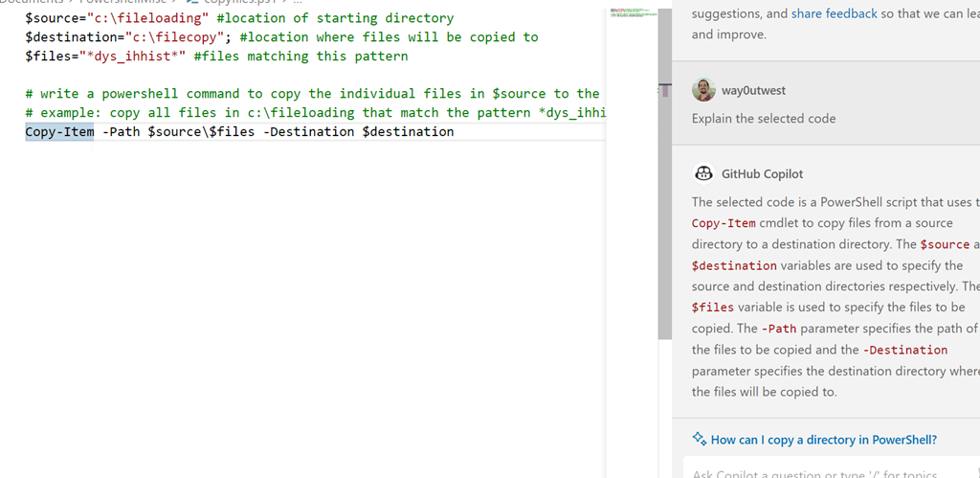
Task: Click the highlighted Copy-Item command in the editor
Action: 59,131
